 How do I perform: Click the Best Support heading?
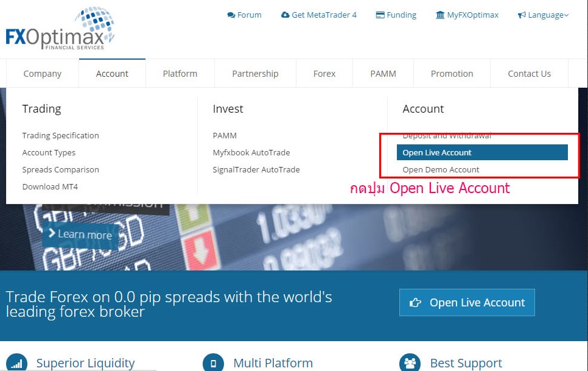[466, 363]
